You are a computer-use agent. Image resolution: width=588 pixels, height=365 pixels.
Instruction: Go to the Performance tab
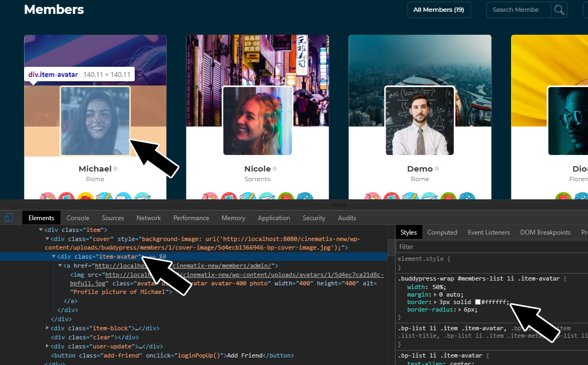(191, 218)
